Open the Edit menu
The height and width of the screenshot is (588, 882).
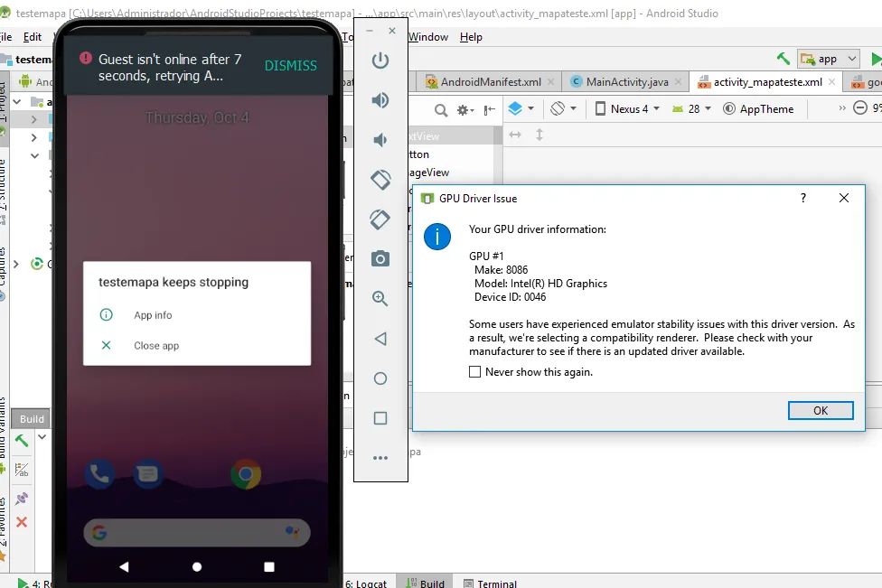32,37
